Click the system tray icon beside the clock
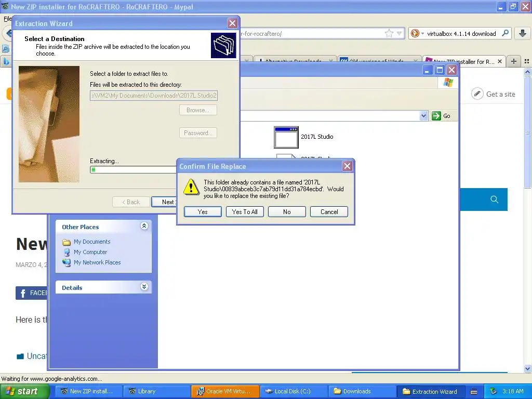The width and height of the screenshot is (532, 399). coord(494,391)
